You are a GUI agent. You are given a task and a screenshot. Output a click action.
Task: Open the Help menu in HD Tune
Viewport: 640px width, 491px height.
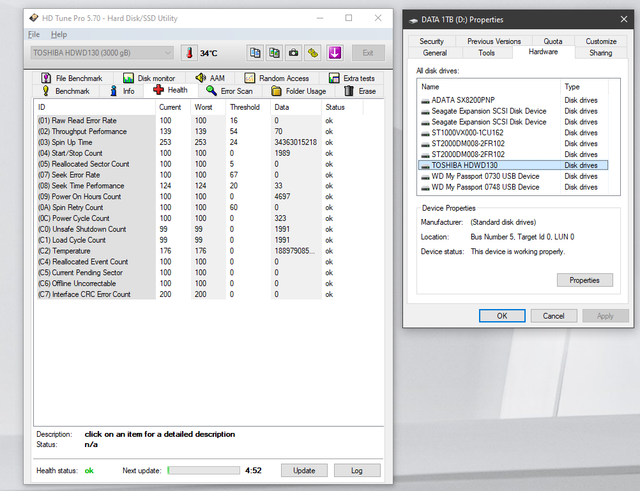(x=59, y=35)
